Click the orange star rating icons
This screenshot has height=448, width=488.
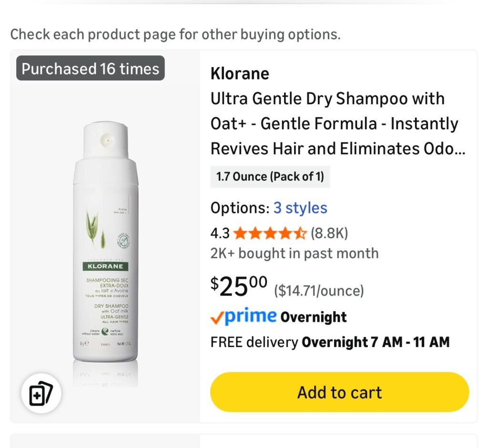pyautogui.click(x=270, y=234)
